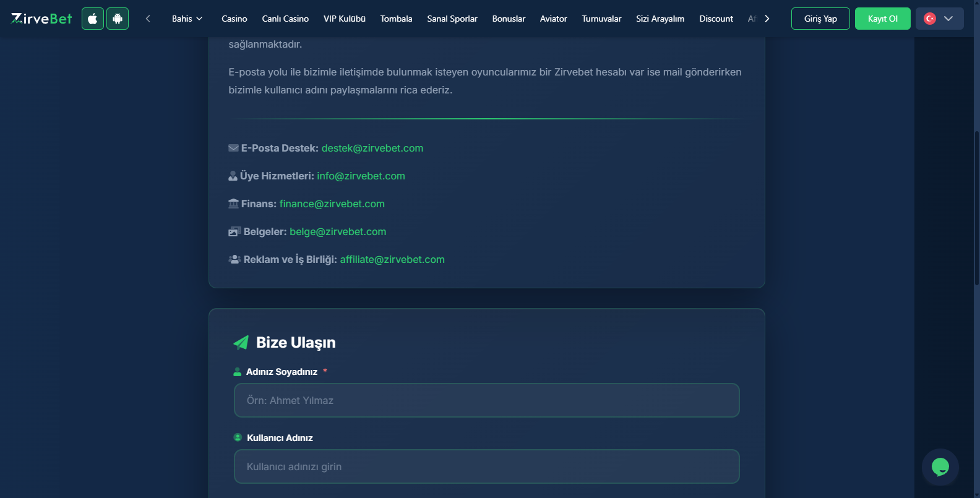The width and height of the screenshot is (980, 498).
Task: Click the person icon beside Adınız Soyadınız
Action: pos(237,372)
